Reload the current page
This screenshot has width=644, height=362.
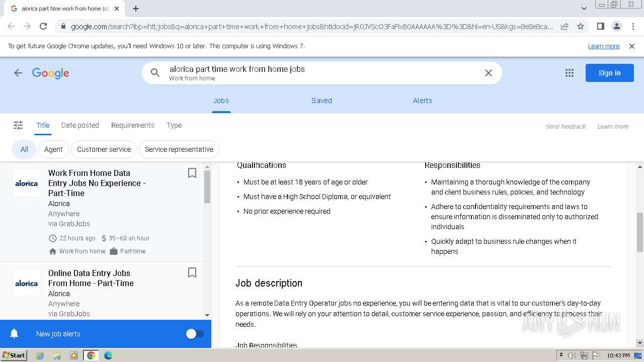(43, 26)
